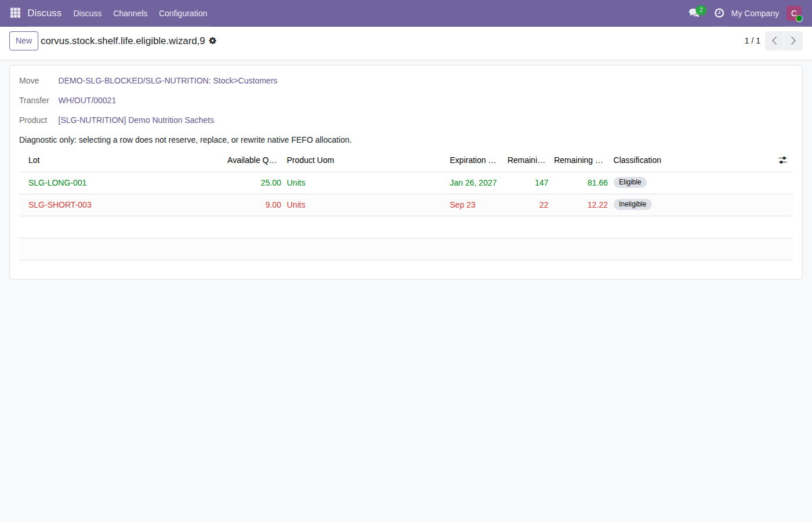Screen dimensions: 812x522
Task: Open the Channels menu
Action: pyautogui.click(x=130, y=13)
